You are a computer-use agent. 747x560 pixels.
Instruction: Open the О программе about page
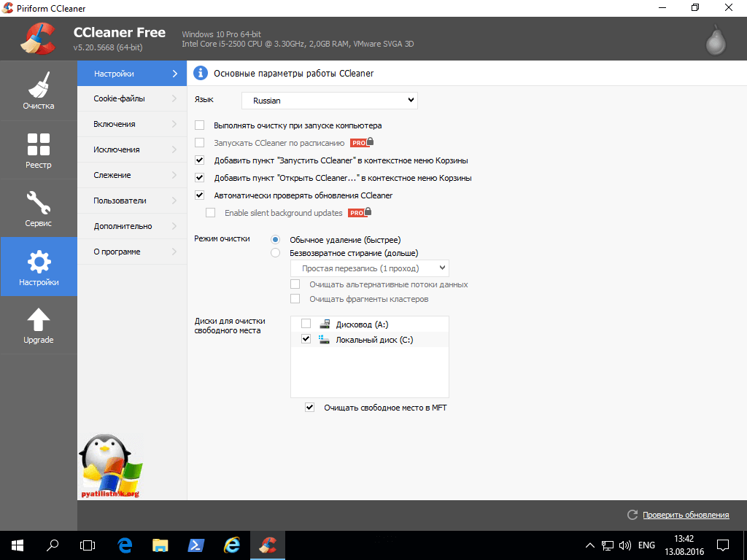tap(131, 252)
